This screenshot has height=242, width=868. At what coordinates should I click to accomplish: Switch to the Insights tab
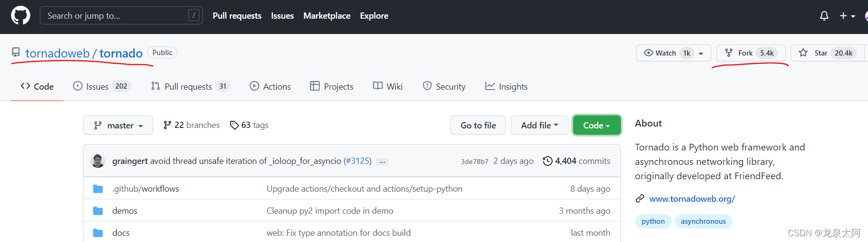[x=506, y=87]
